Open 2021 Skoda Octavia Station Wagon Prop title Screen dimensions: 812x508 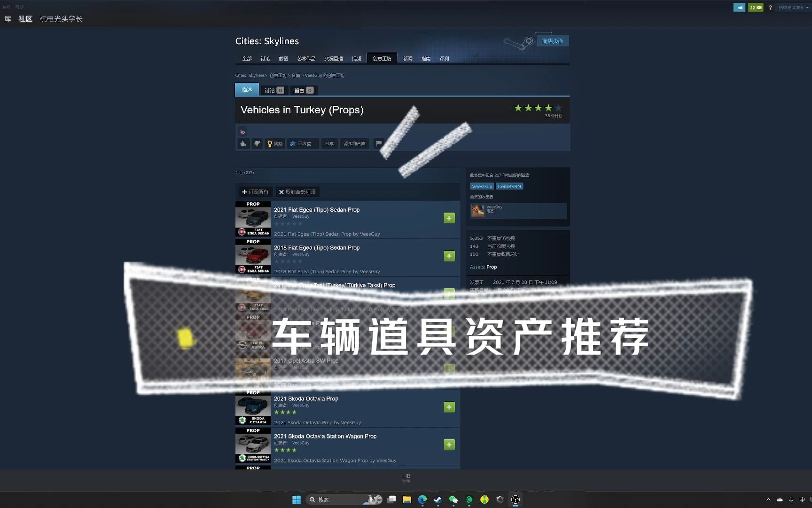tap(325, 436)
